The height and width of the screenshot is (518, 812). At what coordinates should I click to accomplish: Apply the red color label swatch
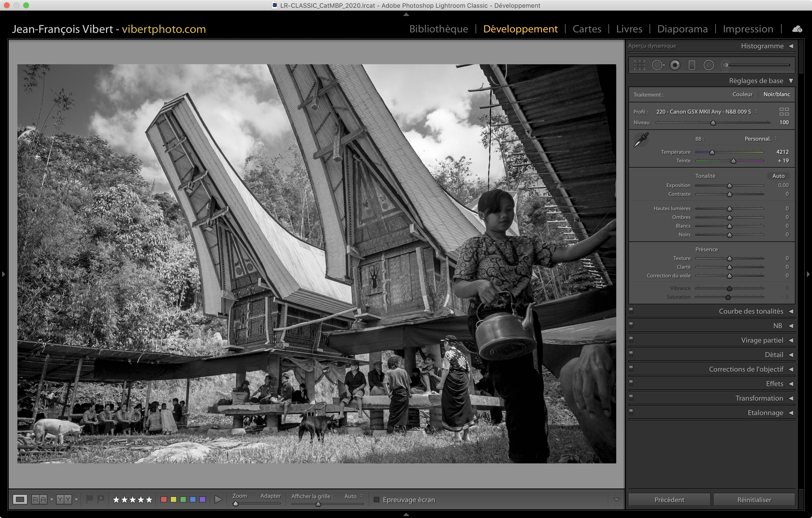164,499
